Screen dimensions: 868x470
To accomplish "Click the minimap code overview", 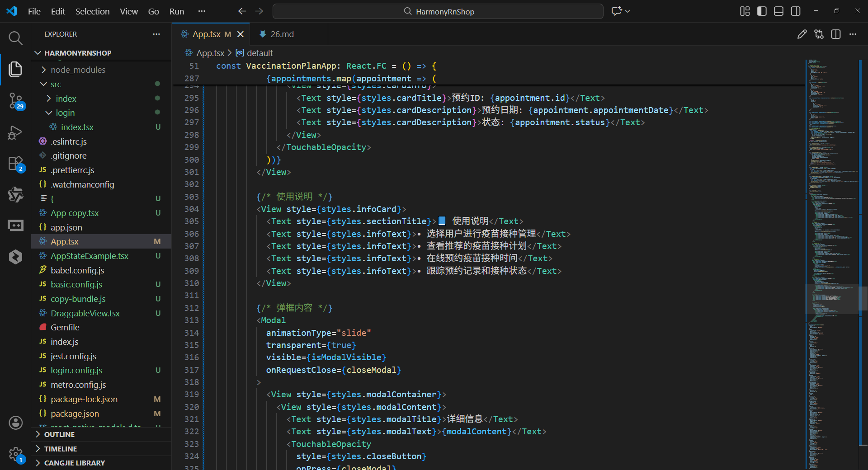I will [x=831, y=264].
